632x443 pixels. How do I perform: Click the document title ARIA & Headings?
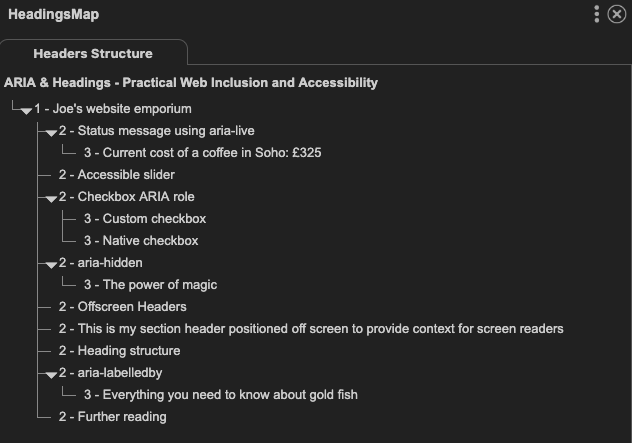click(191, 83)
